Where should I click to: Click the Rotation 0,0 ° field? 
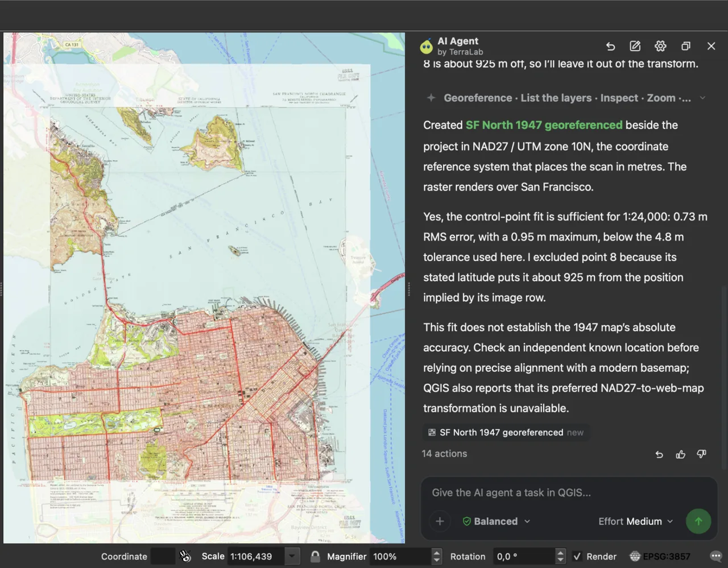point(524,557)
